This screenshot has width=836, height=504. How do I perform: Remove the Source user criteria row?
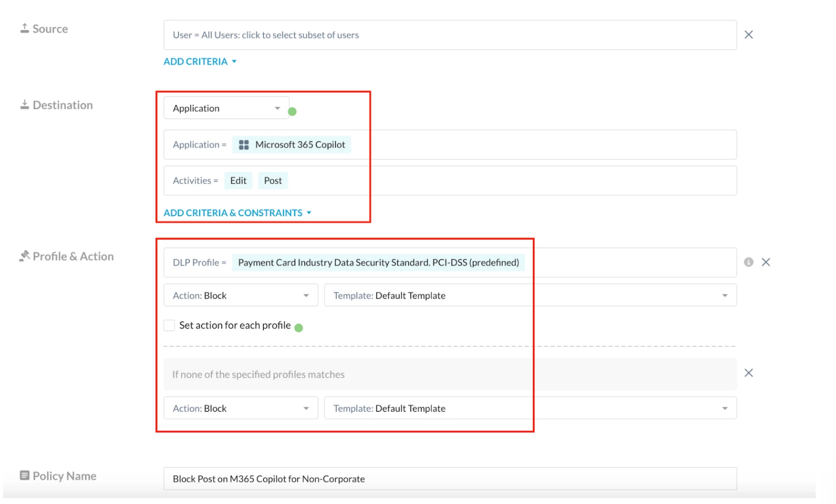click(748, 35)
